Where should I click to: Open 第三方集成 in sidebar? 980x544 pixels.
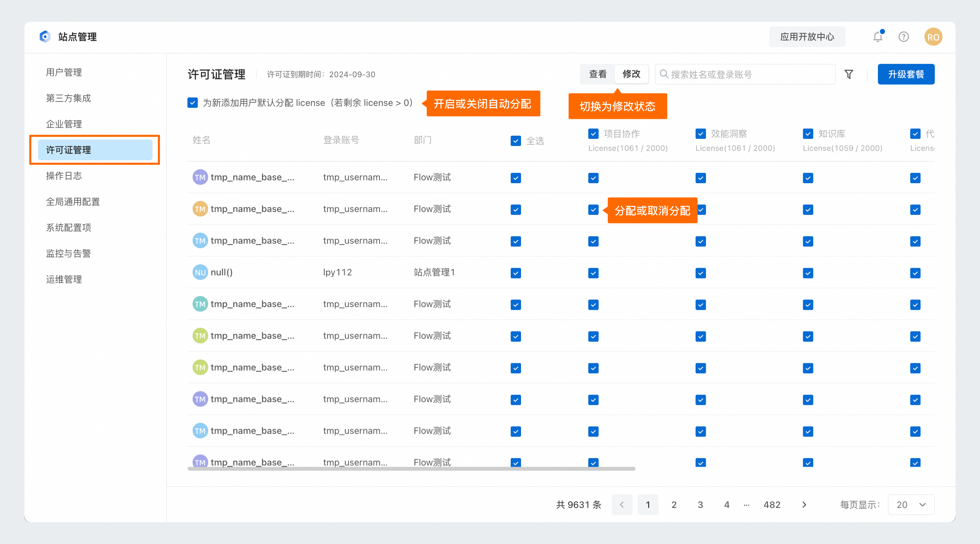pos(68,98)
